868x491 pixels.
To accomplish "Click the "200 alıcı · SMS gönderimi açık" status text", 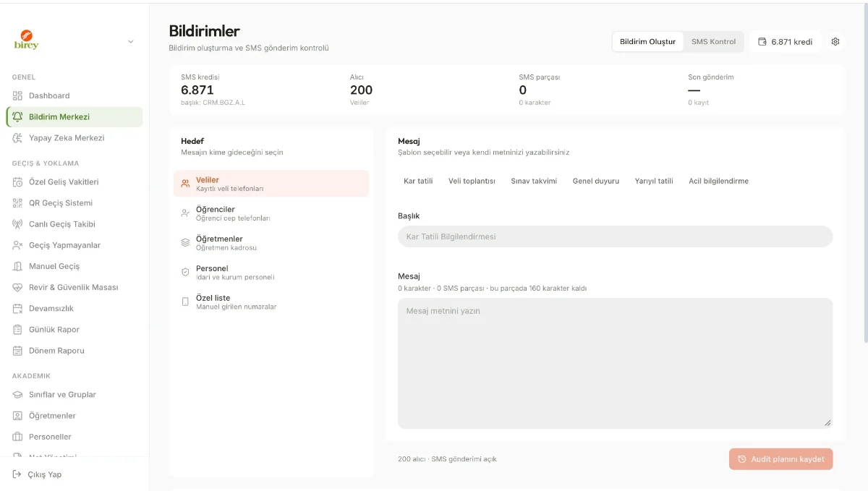I will (447, 459).
